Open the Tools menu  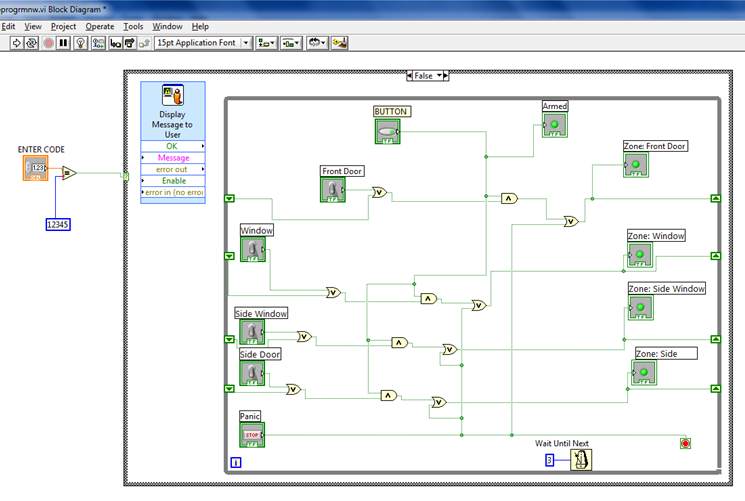[133, 26]
